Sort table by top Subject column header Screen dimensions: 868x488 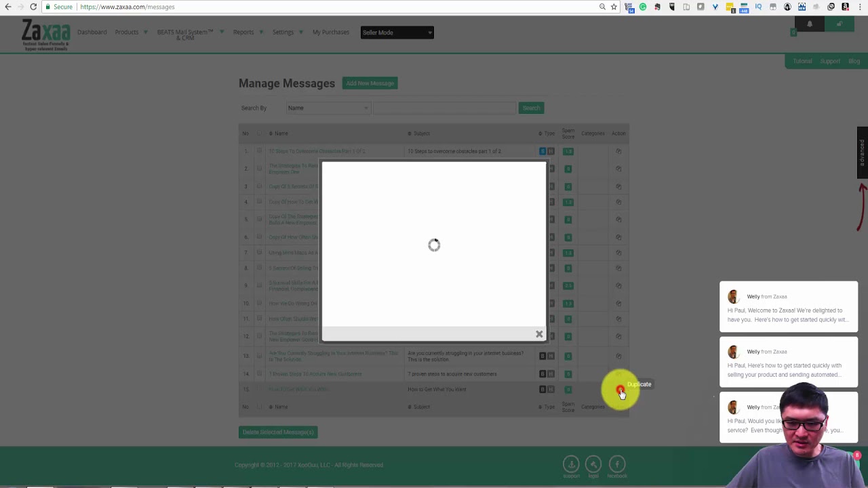[x=419, y=134]
